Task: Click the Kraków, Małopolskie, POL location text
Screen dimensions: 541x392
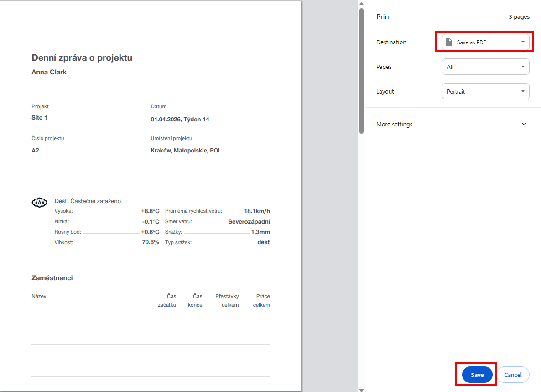Action: (x=186, y=150)
